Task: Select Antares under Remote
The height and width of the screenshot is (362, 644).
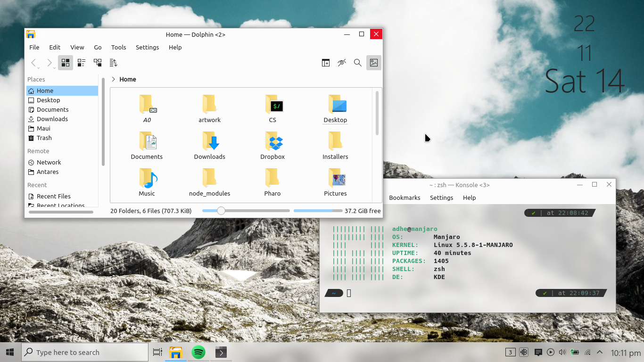Action: (62, 172)
